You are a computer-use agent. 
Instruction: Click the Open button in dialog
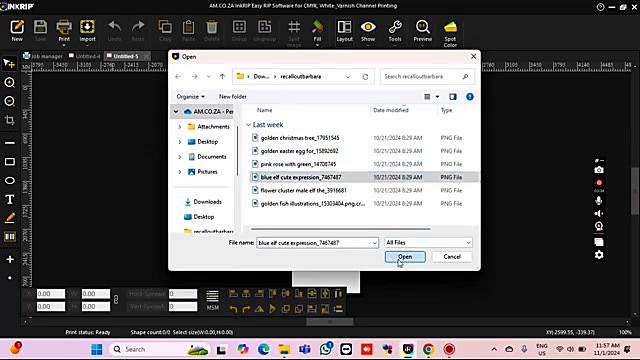coord(405,257)
